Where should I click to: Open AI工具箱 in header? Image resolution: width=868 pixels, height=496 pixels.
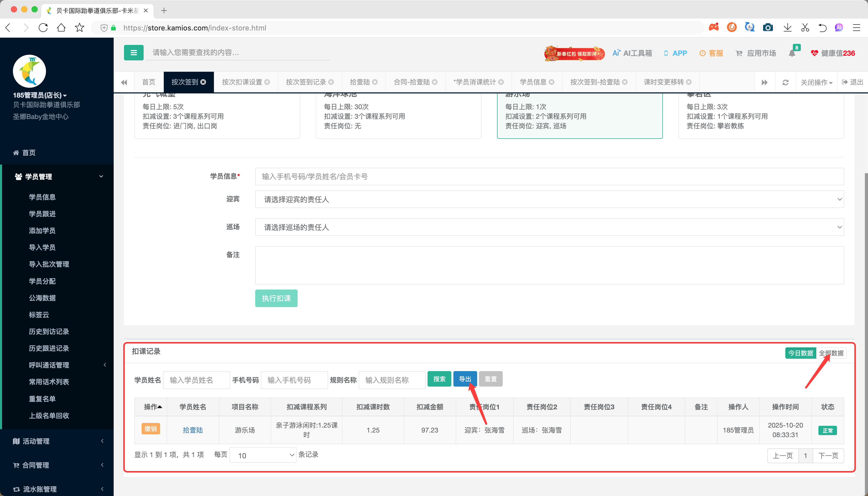point(632,53)
